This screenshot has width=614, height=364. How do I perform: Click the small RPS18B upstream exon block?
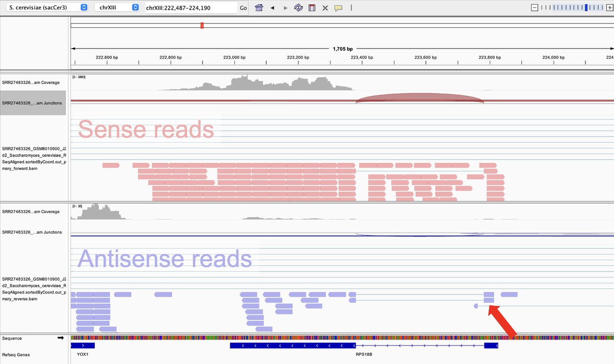[x=491, y=346]
